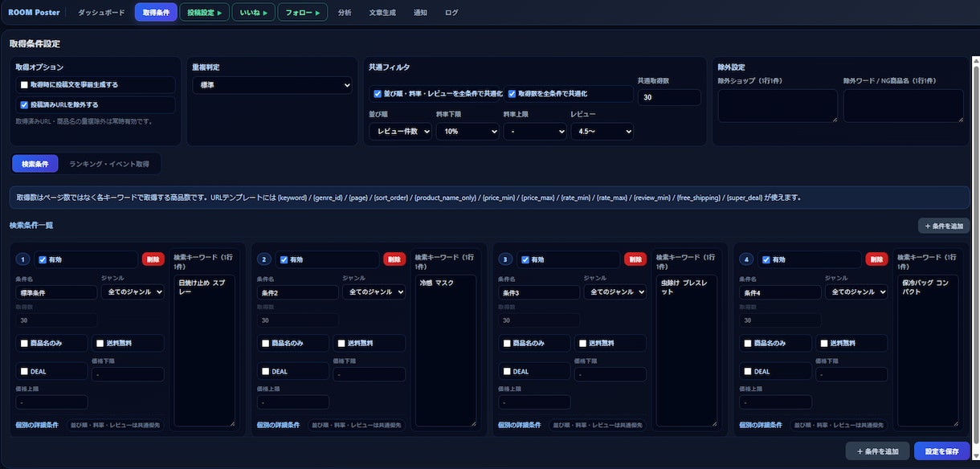The image size is (980, 469).
Task: Click keyword area containing 虫除け ブレスレット
Action: pyautogui.click(x=687, y=350)
